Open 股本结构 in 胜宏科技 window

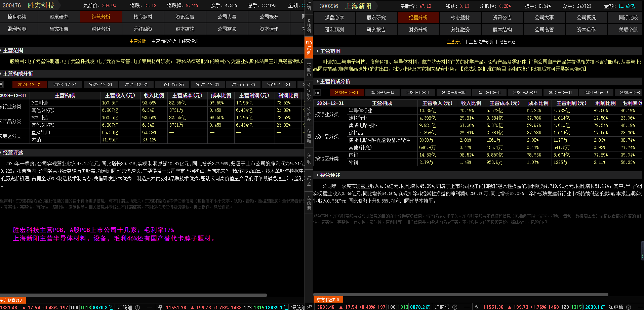click(x=185, y=29)
